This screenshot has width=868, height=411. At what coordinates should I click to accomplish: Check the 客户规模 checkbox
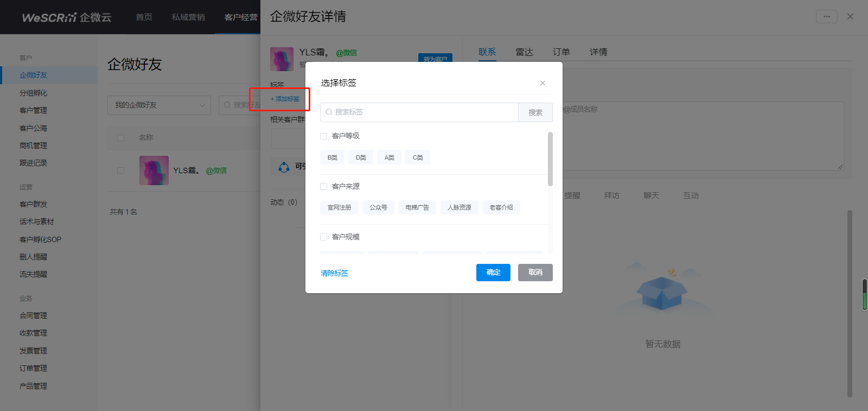pyautogui.click(x=324, y=237)
